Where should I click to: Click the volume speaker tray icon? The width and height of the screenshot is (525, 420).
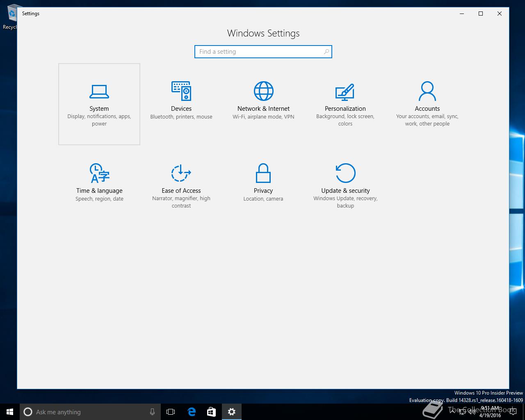tap(472, 412)
